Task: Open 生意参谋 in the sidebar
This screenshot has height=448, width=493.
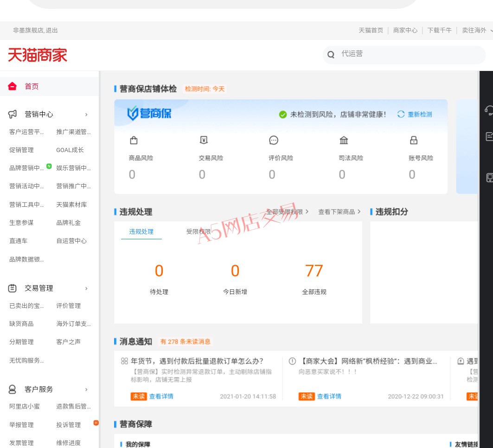Action: coord(21,223)
